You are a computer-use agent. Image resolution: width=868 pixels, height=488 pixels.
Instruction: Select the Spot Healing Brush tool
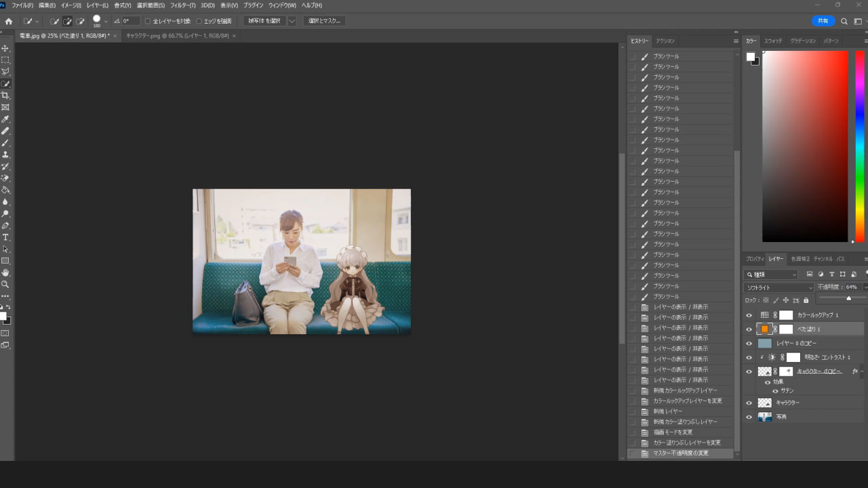[5, 131]
